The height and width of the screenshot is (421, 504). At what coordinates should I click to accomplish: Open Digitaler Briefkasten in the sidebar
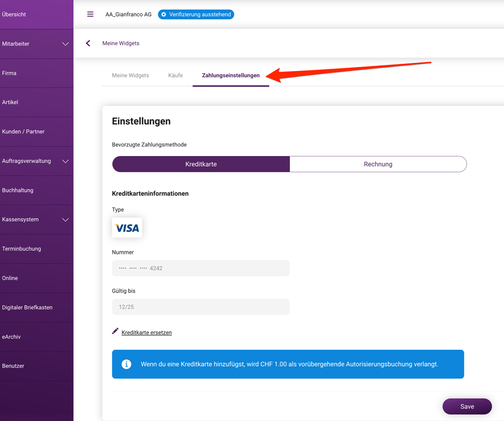pos(37,308)
